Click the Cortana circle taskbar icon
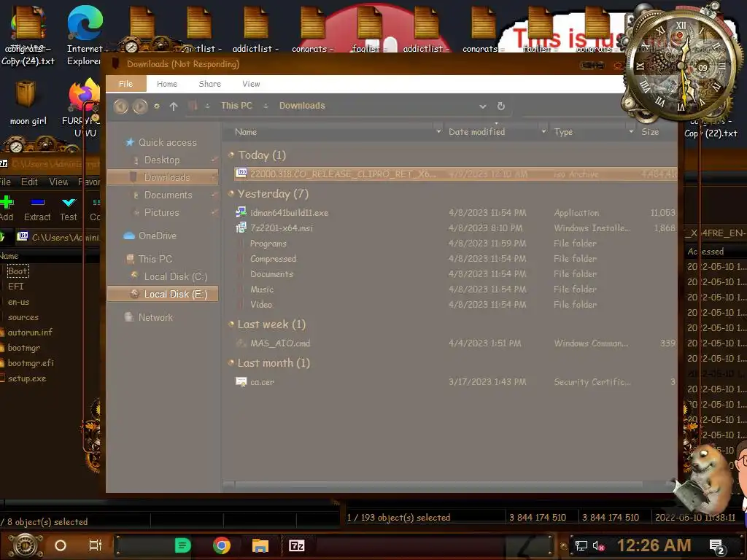This screenshot has width=747, height=560. pos(61,545)
